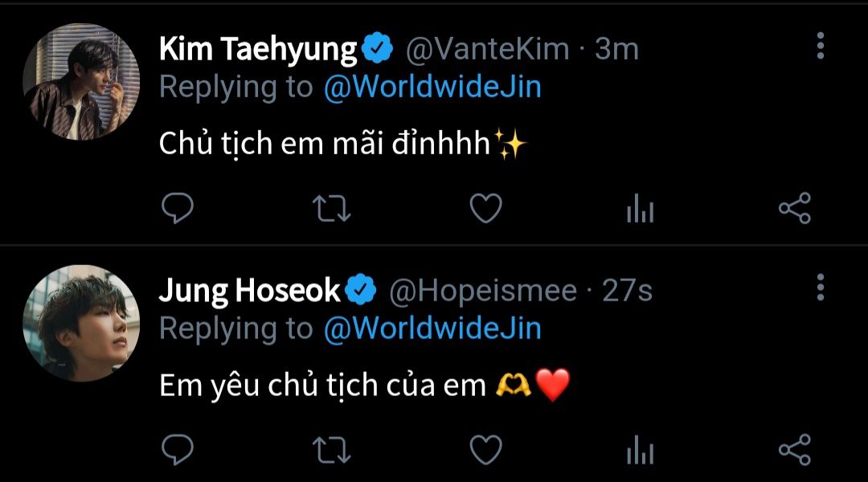Retweet Kim Taehyung's tweet
The image size is (868, 482).
pos(331,209)
